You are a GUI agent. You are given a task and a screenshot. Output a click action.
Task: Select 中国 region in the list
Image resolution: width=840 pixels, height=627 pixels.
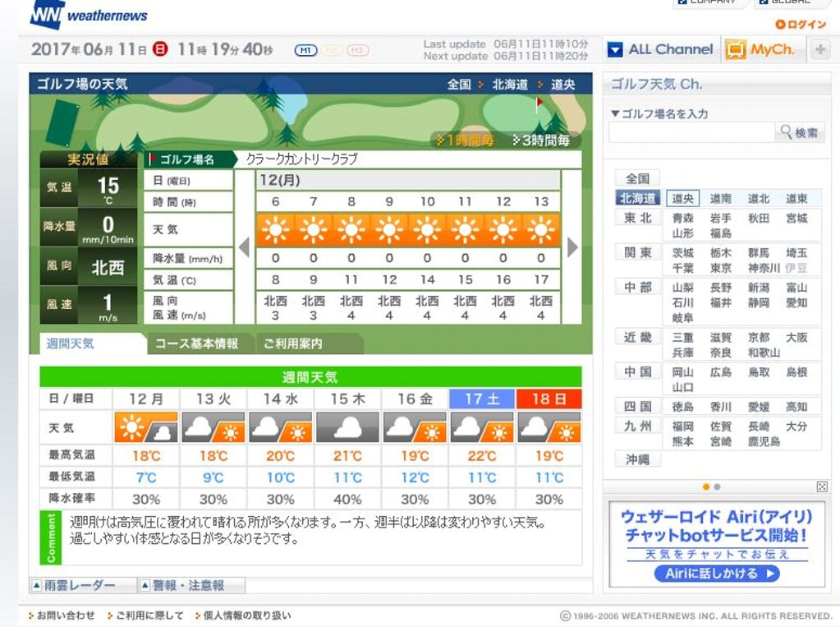click(637, 371)
